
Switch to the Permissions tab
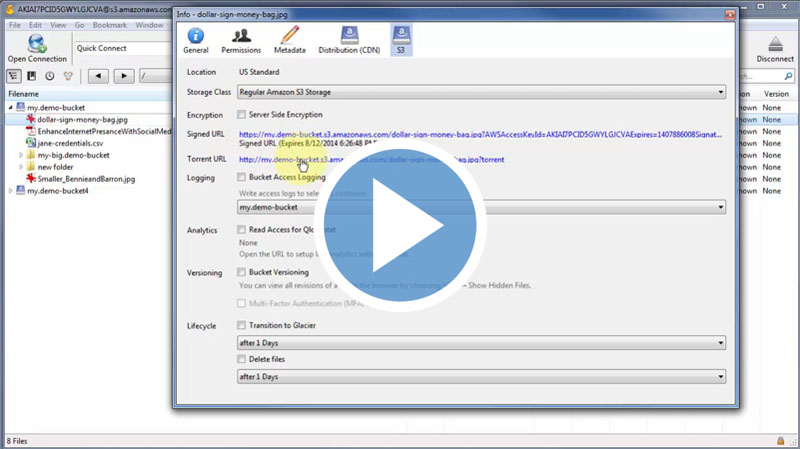[x=240, y=40]
